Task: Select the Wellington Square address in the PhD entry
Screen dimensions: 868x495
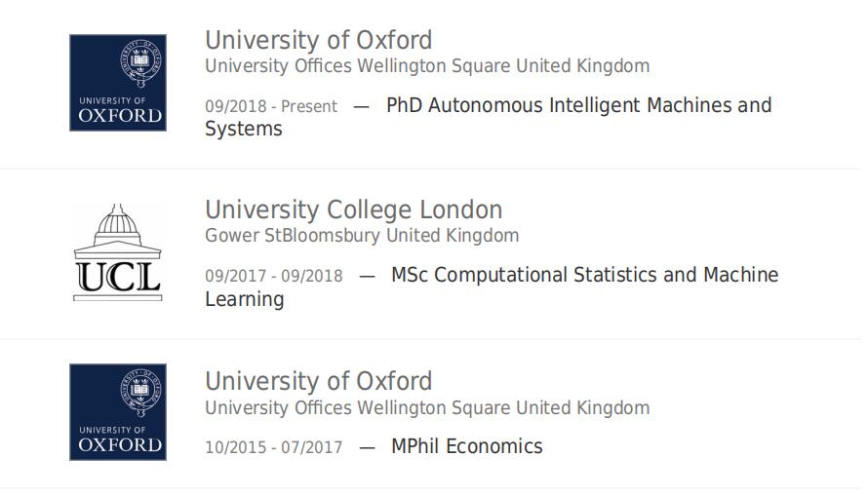Action: pos(426,66)
